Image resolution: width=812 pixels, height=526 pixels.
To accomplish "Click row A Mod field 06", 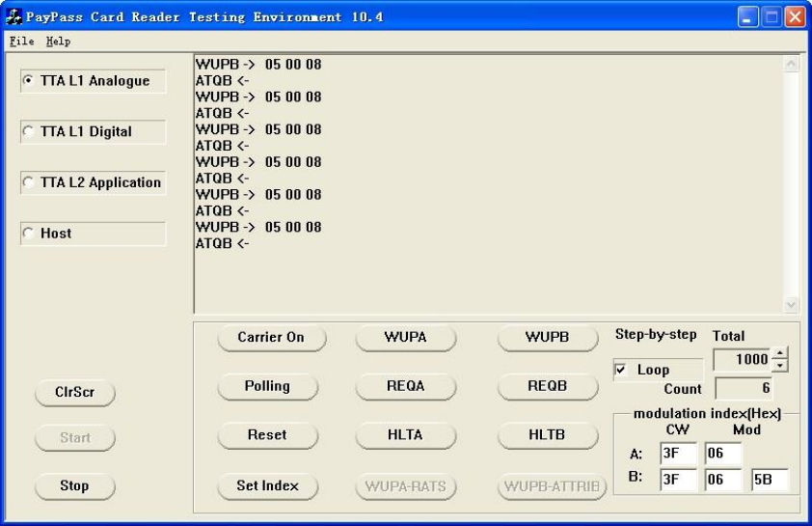I will [723, 454].
